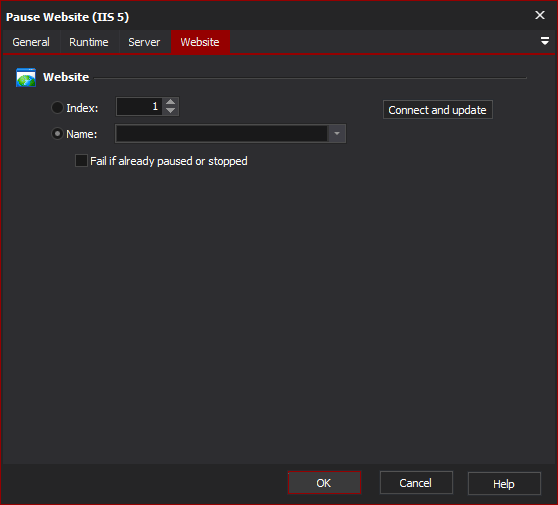The height and width of the screenshot is (505, 558).
Task: Switch to the General tab
Action: 31,42
